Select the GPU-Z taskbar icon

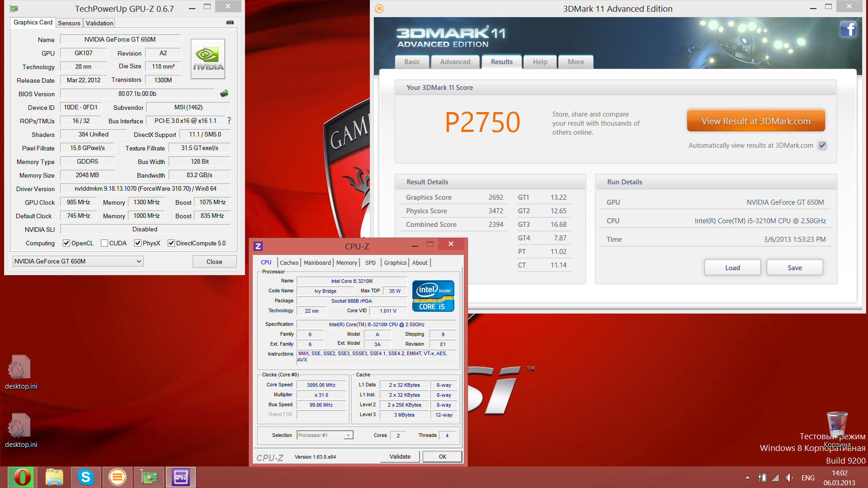pos(149,477)
